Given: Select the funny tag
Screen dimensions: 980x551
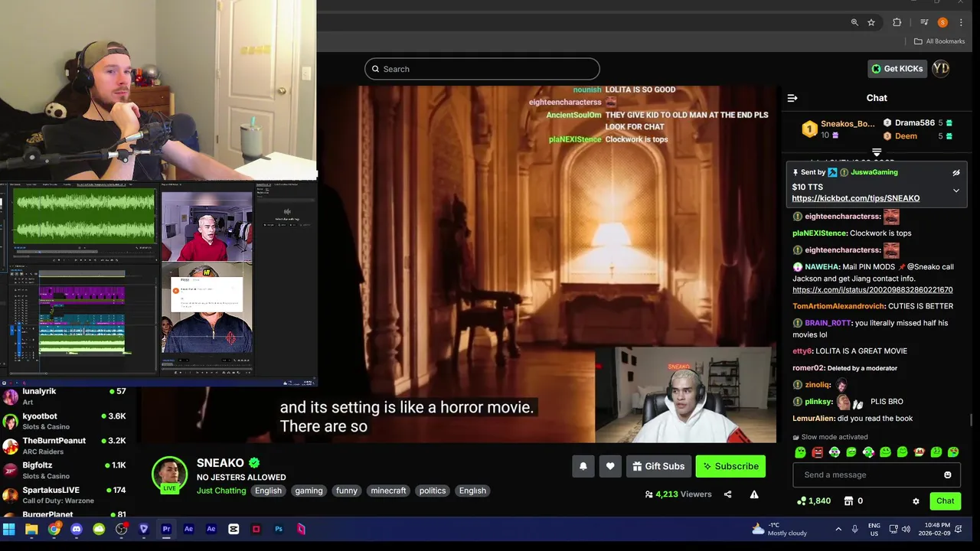Looking at the screenshot, I should (347, 491).
